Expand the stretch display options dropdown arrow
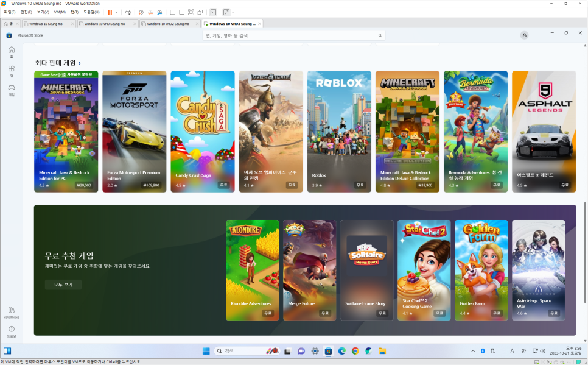The image size is (588, 365). (x=233, y=12)
